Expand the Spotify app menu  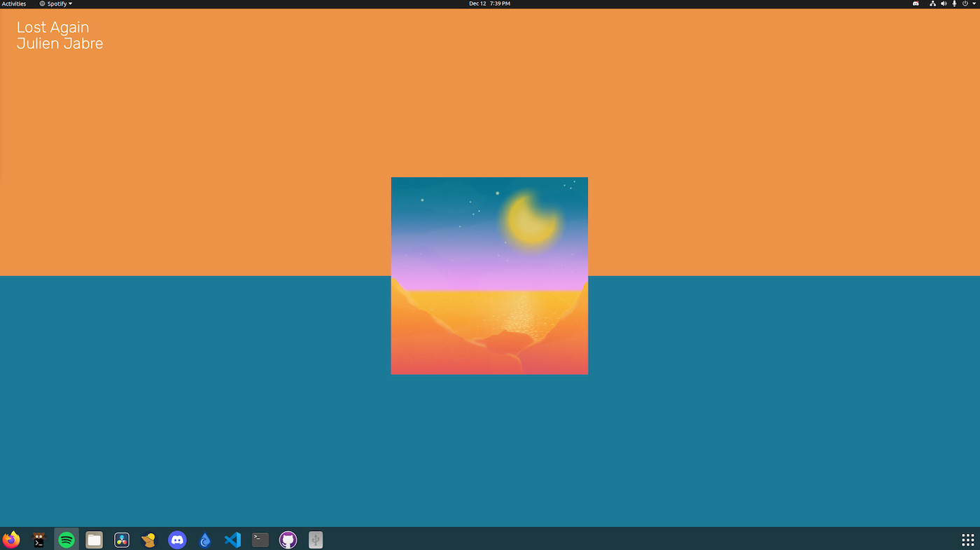[56, 4]
